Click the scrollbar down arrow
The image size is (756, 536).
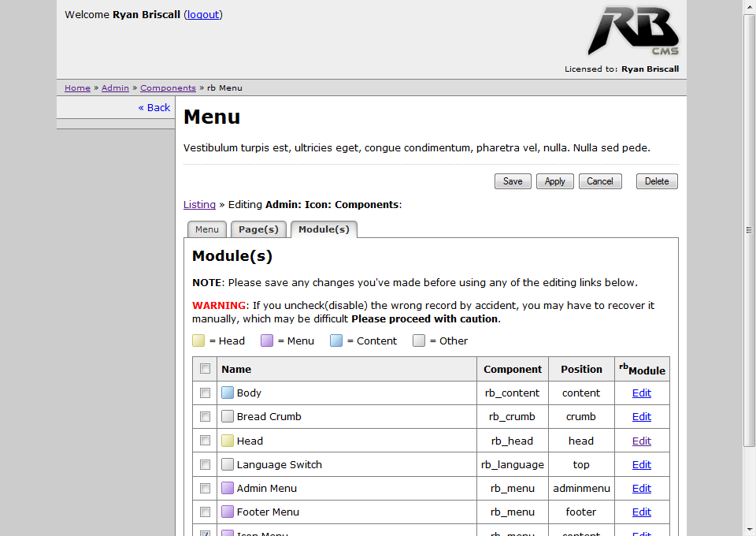tap(749, 529)
